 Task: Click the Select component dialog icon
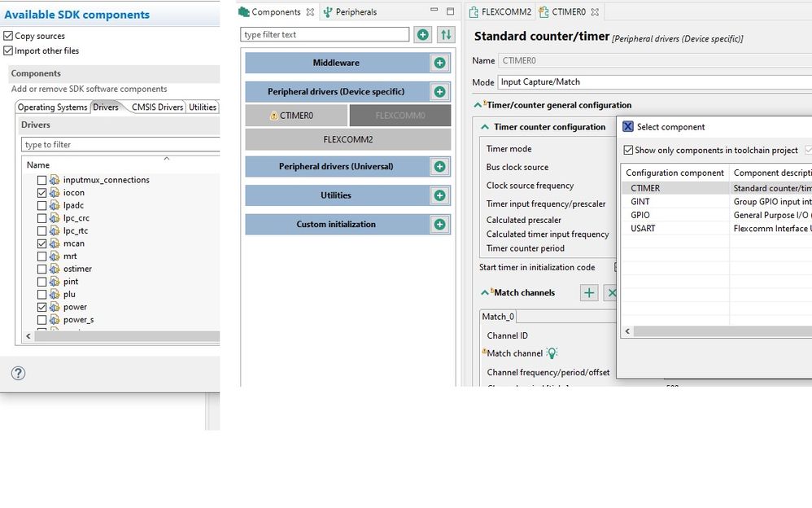pos(627,127)
